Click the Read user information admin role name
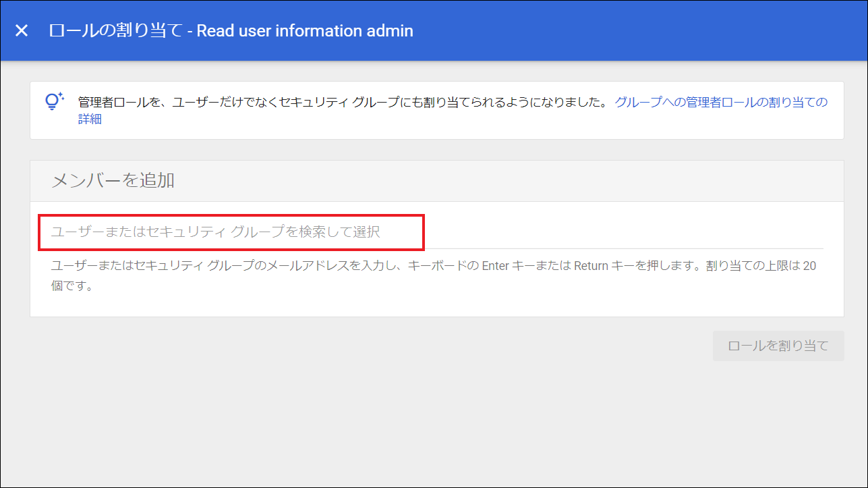 (305, 30)
